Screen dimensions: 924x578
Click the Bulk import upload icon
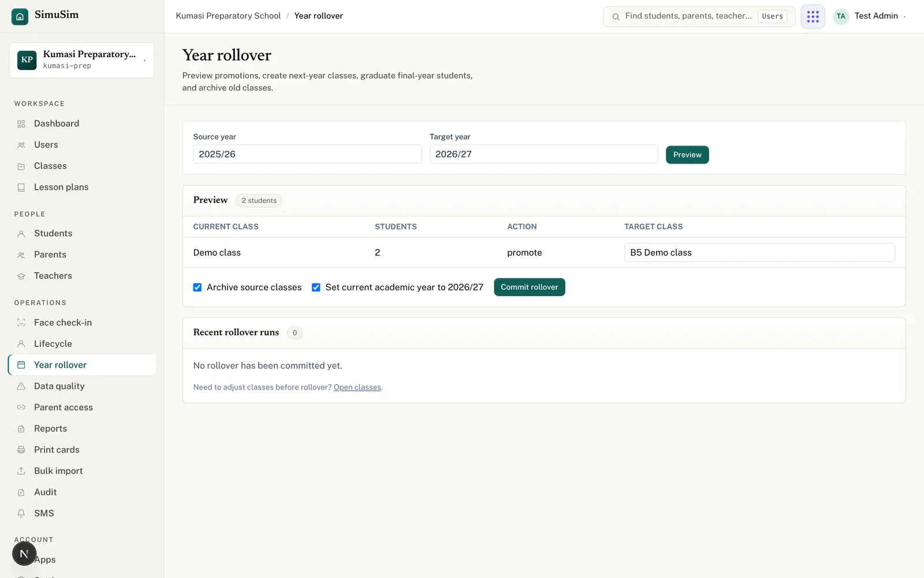[21, 471]
